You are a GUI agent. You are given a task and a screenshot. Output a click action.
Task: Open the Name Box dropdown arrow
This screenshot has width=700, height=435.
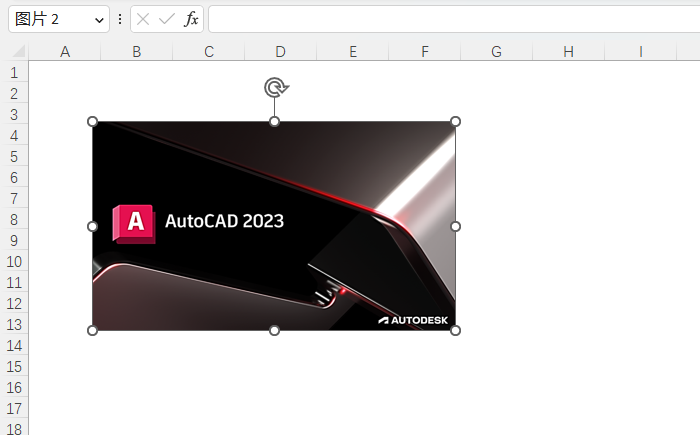pyautogui.click(x=99, y=20)
